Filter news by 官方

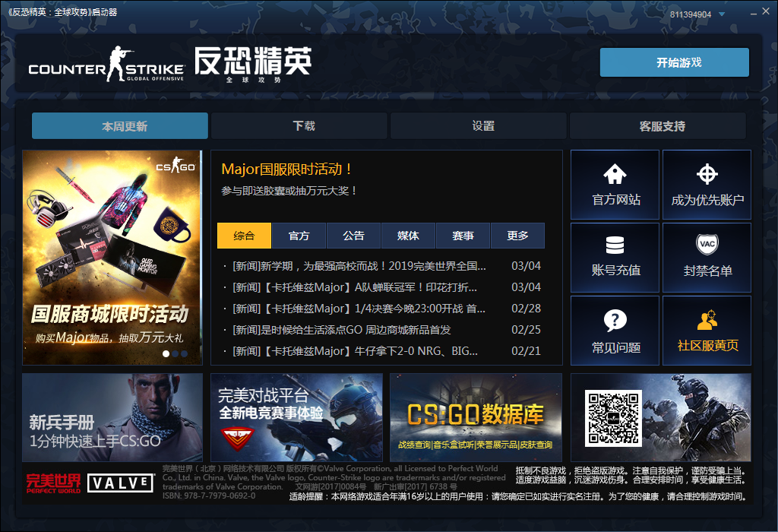(299, 236)
